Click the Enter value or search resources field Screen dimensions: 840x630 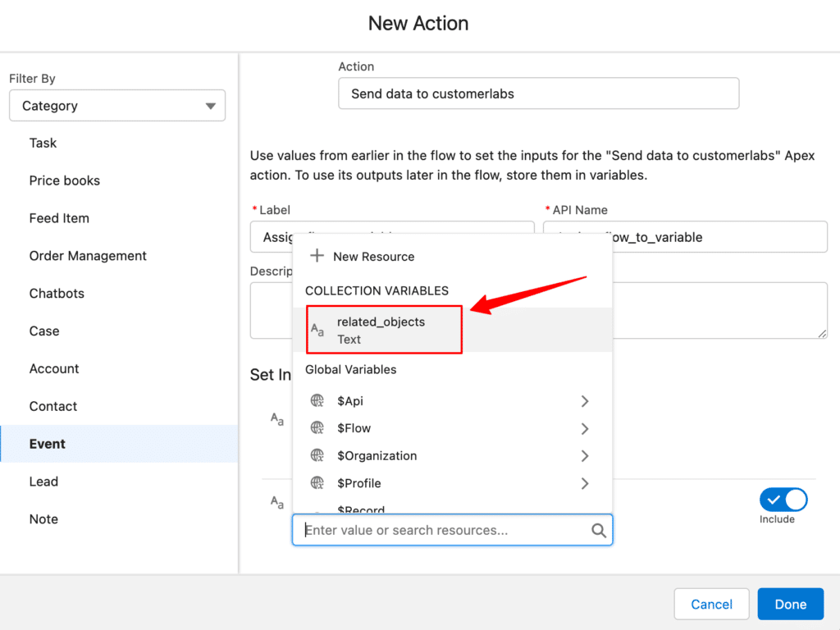point(452,530)
